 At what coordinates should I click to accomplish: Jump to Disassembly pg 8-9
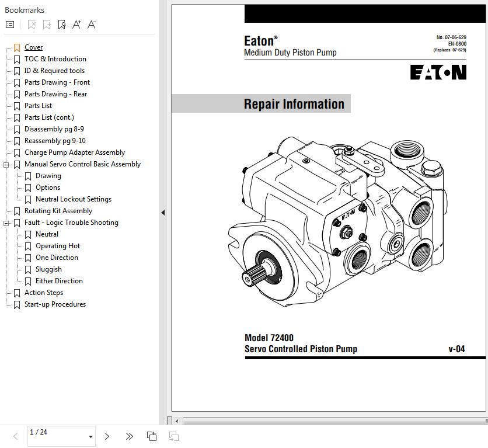(54, 129)
